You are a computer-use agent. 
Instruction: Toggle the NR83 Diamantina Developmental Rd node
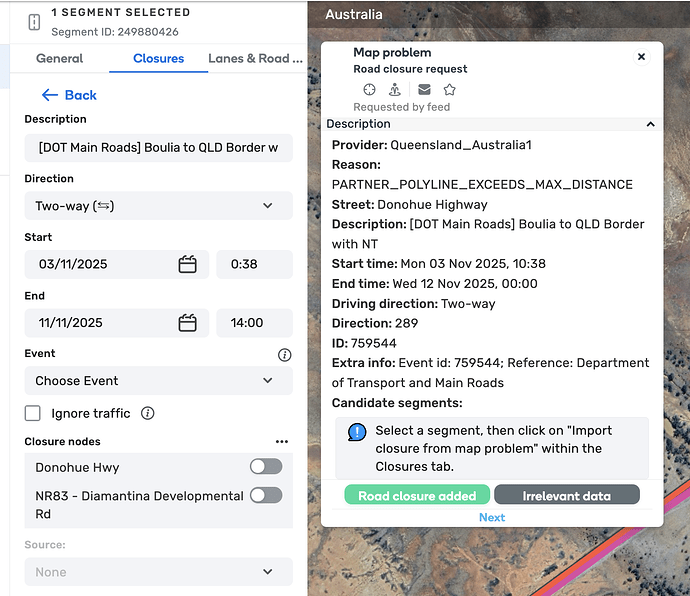[266, 495]
